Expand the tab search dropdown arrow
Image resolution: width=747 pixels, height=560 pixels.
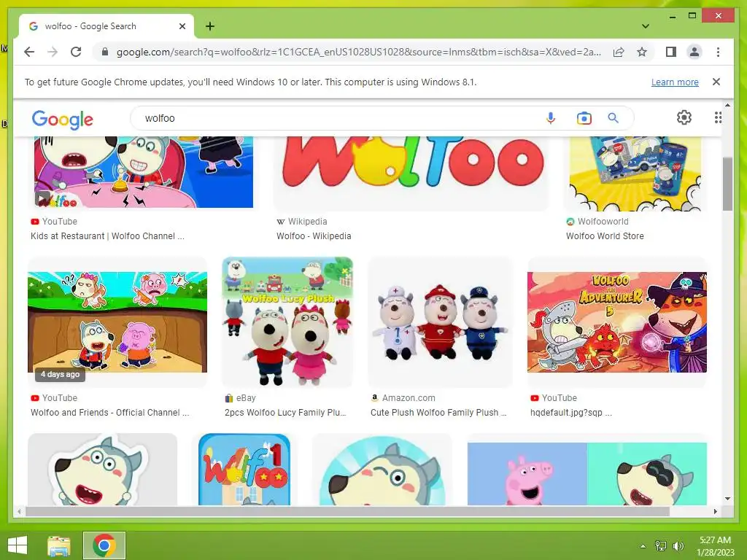[x=645, y=26]
